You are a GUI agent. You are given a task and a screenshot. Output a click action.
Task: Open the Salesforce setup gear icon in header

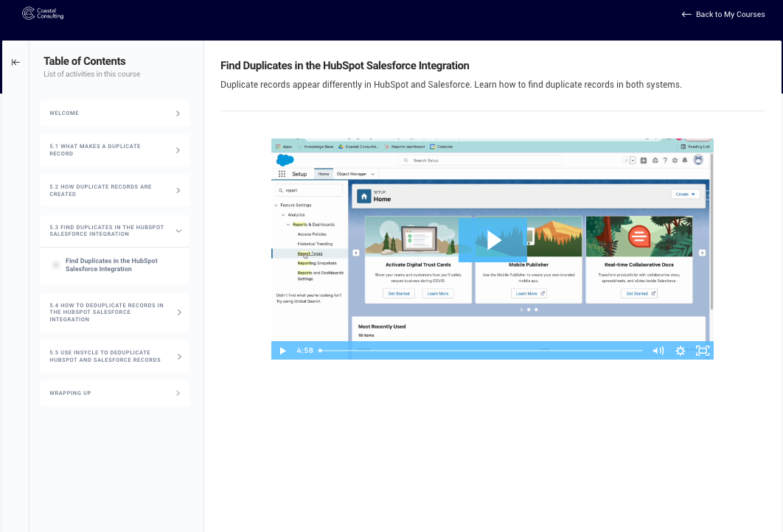[x=675, y=161]
